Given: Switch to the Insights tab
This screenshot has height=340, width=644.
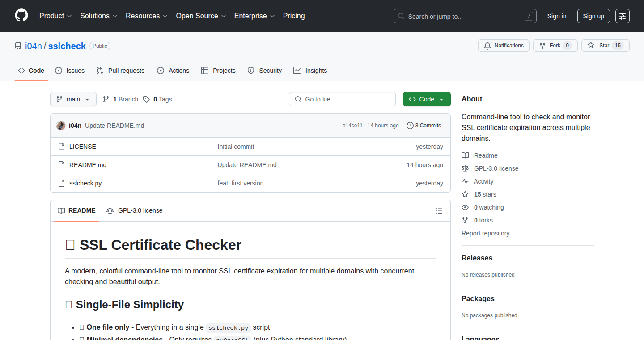Looking at the screenshot, I should pos(310,71).
